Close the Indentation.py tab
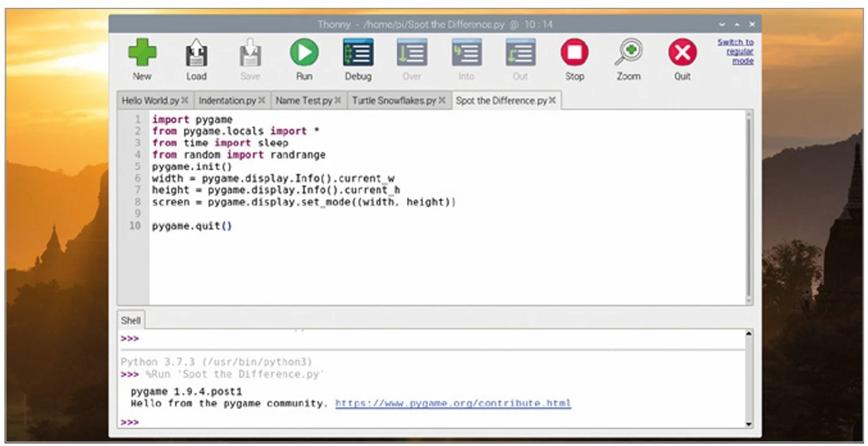 pos(261,100)
